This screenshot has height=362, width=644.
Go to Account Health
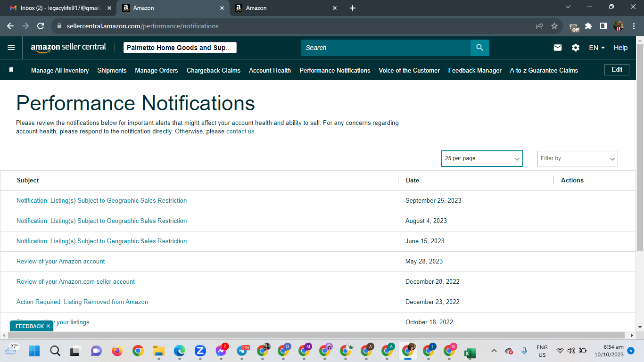coord(270,70)
